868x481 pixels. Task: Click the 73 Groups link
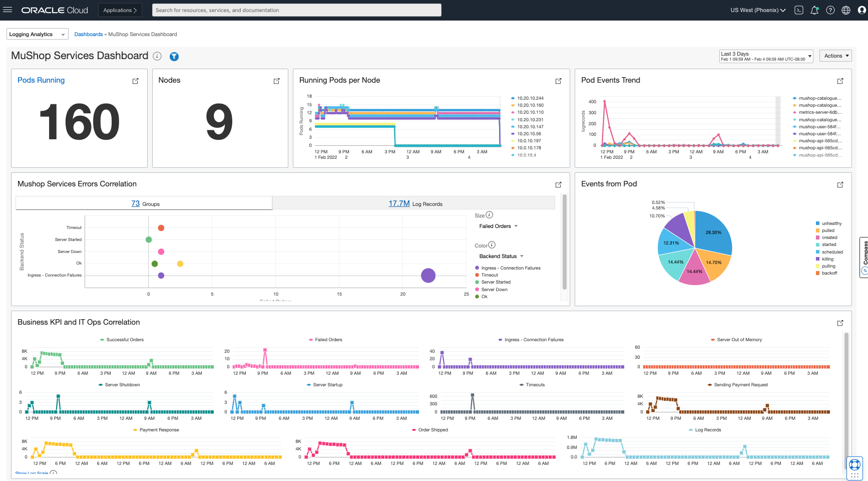[136, 203]
